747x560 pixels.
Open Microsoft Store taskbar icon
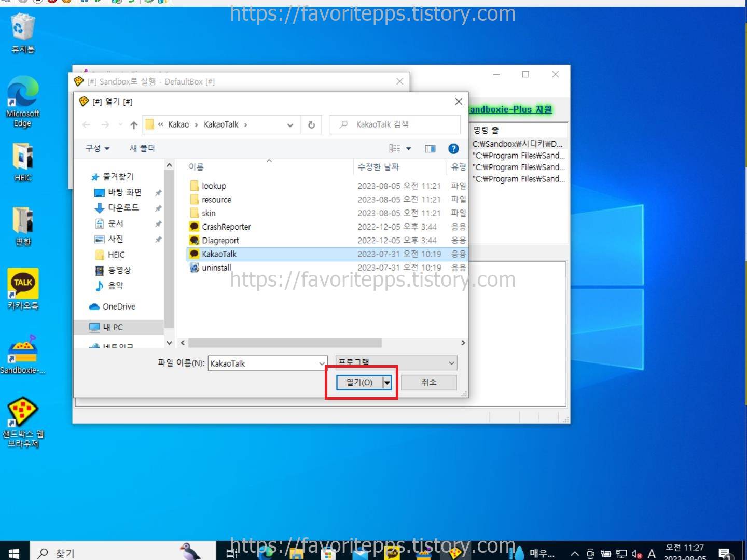[328, 553]
